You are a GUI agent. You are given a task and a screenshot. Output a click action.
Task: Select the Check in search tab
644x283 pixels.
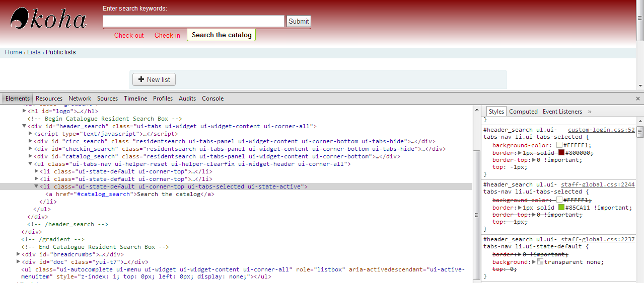(167, 35)
